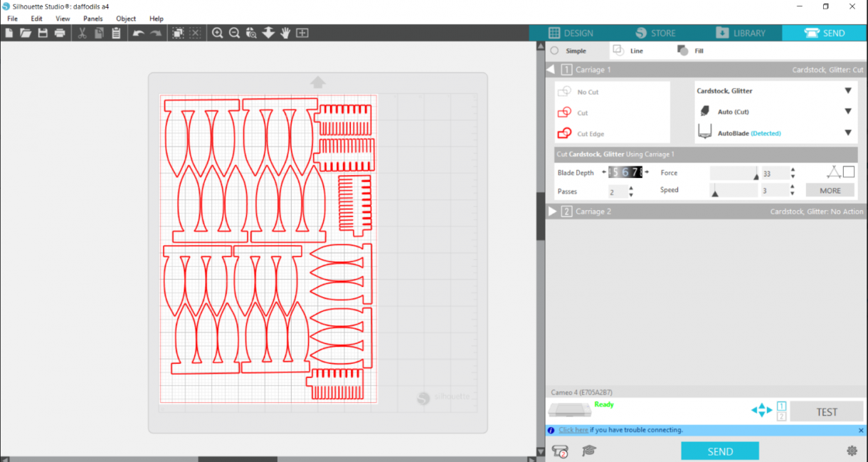
Task: Expand the Carriage 2 section
Action: point(552,211)
